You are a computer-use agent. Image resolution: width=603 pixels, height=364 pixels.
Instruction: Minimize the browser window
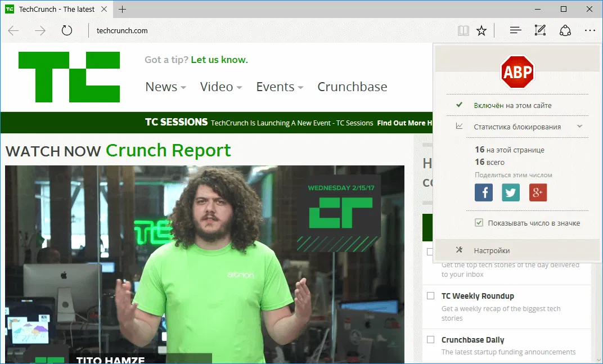pos(538,9)
